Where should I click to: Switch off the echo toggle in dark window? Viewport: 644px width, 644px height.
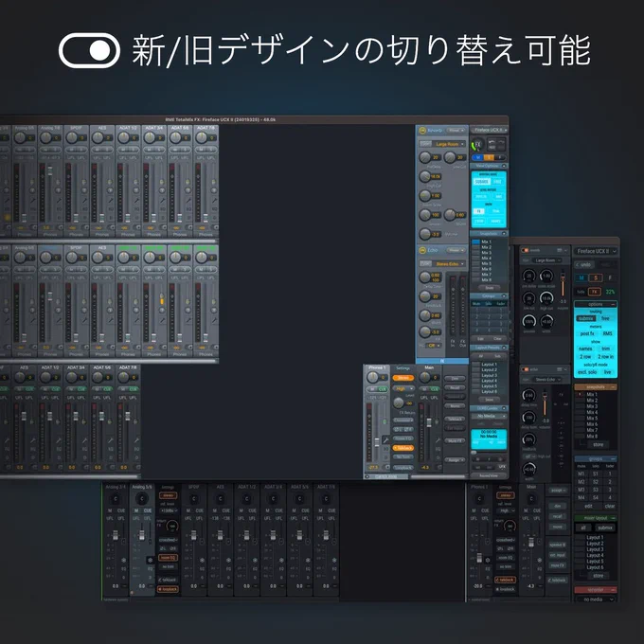click(x=525, y=369)
